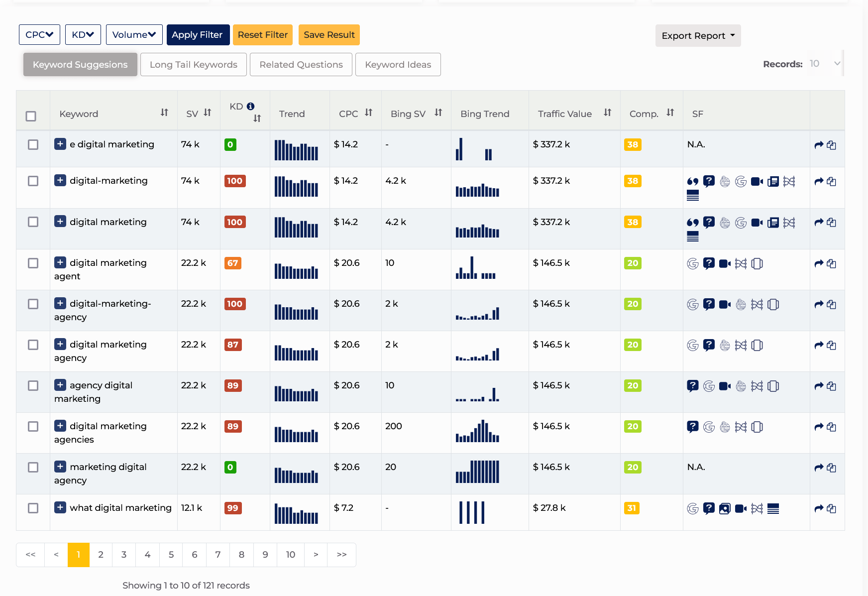Image resolution: width=868 pixels, height=596 pixels.
Task: Click KD info icon in table header
Action: (251, 106)
